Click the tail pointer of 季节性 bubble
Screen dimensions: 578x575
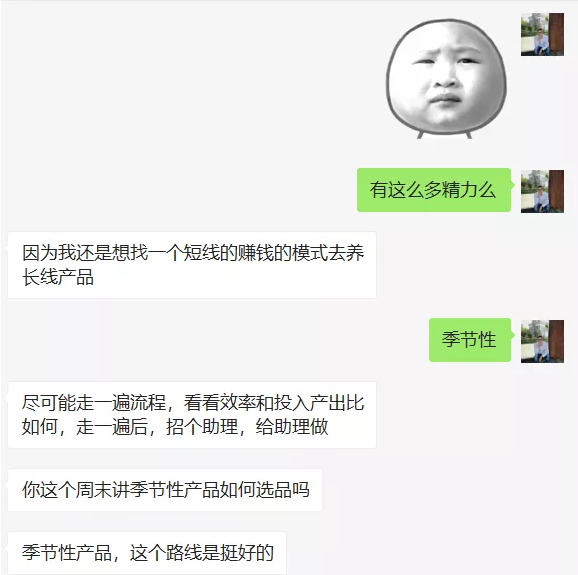point(513,335)
